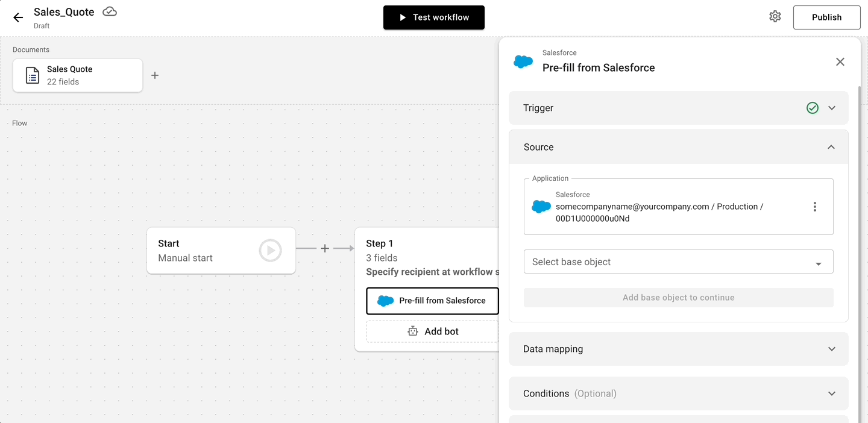Viewport: 868px width, 423px height.
Task: Open the Application card's three-dot menu
Action: tap(815, 206)
